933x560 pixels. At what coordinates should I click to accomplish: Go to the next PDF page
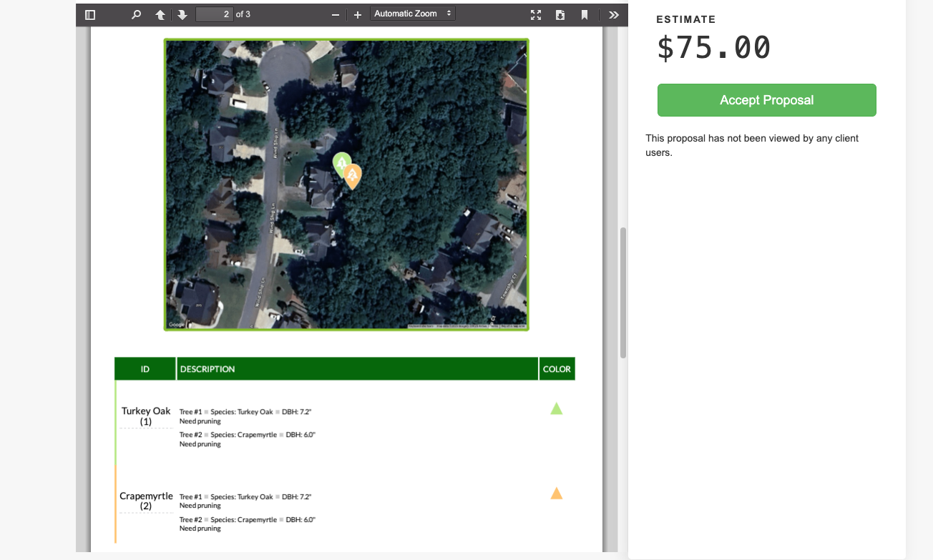(182, 14)
